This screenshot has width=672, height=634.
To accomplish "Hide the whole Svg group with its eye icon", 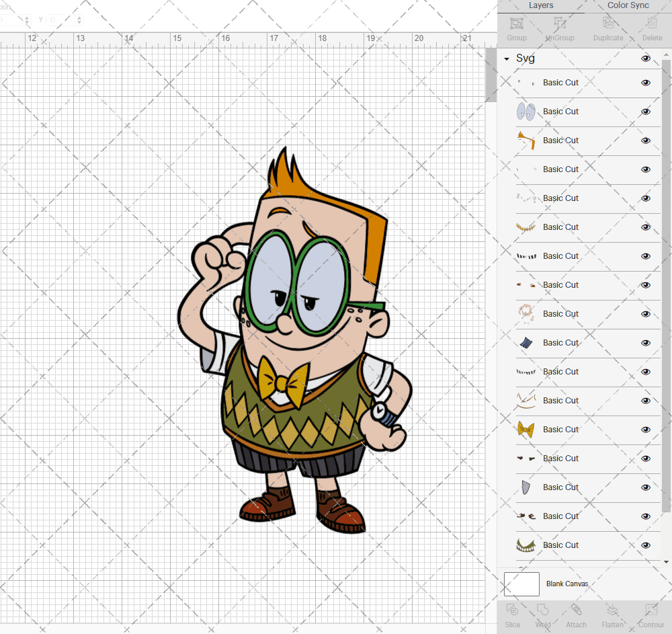I will [x=645, y=58].
